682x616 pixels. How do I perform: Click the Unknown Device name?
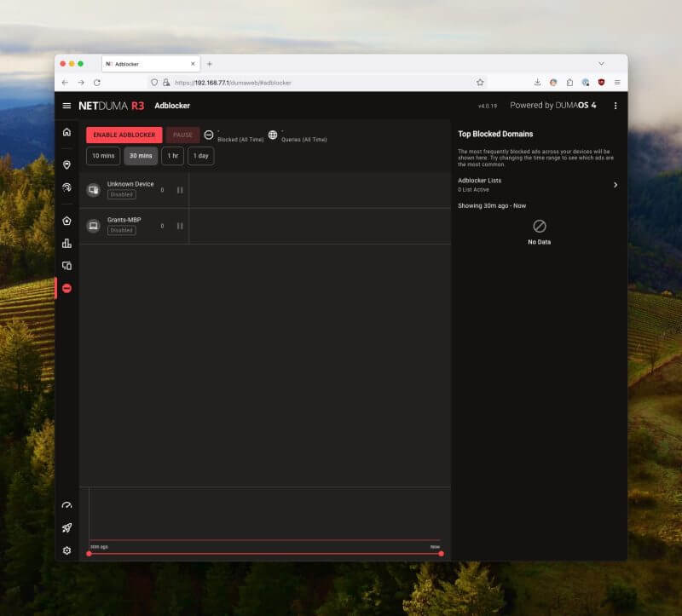[130, 184]
